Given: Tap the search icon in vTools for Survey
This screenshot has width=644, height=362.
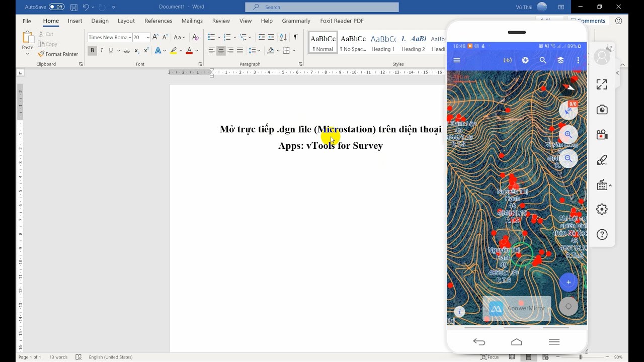Looking at the screenshot, I should coord(543,60).
